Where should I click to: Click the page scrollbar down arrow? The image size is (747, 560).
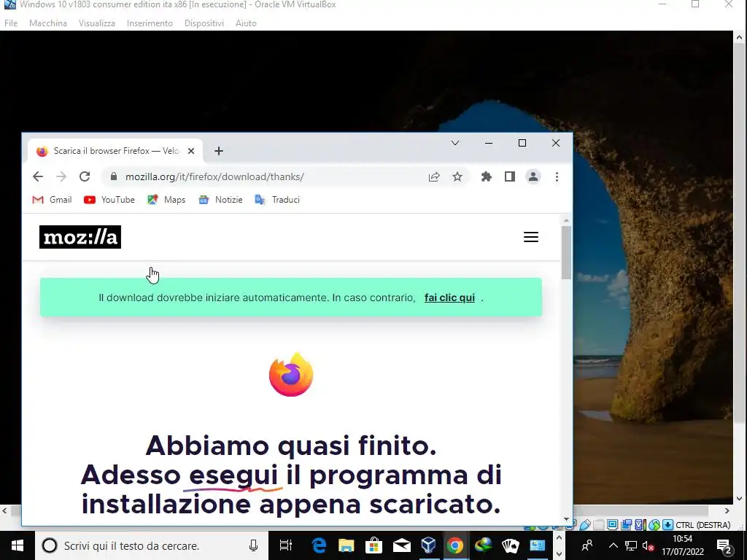566,519
